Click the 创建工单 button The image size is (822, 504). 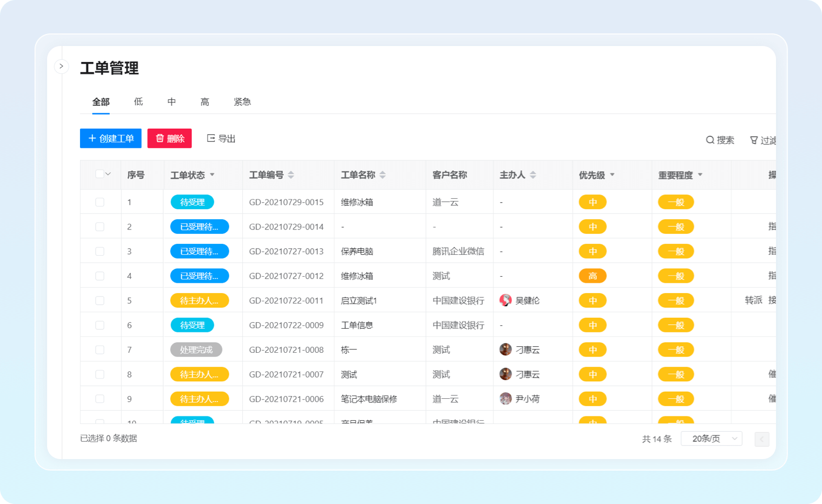point(111,139)
